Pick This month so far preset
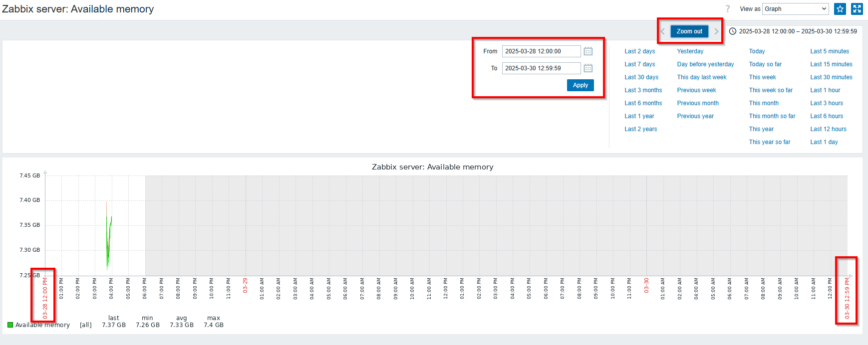This screenshot has height=345, width=868. pos(772,116)
